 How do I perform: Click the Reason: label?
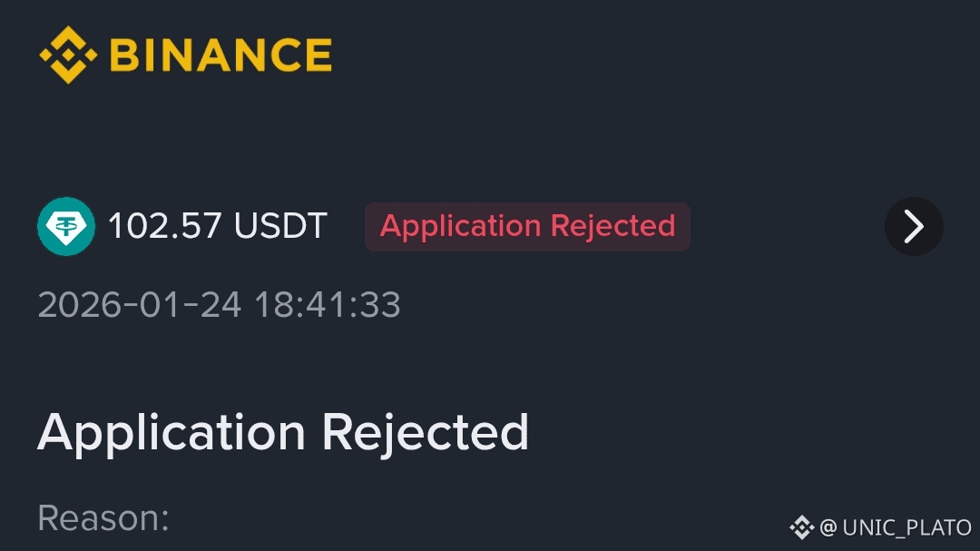pos(103,518)
